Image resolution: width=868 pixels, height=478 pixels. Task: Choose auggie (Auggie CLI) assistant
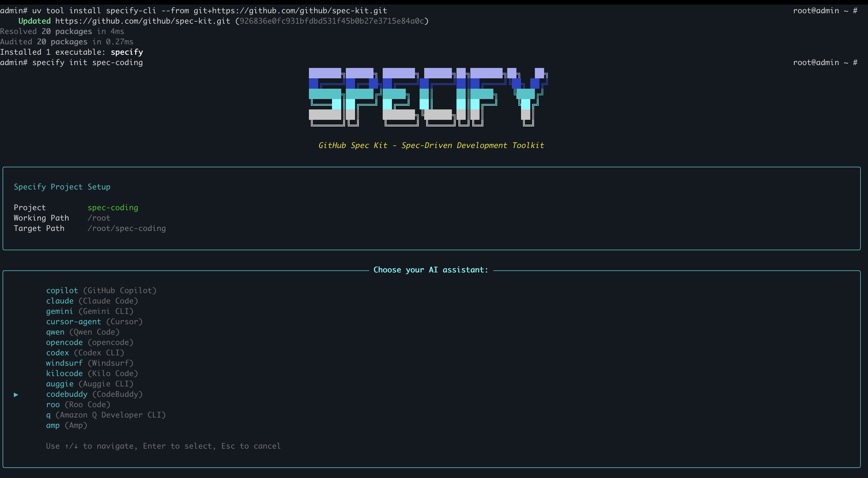(x=89, y=384)
